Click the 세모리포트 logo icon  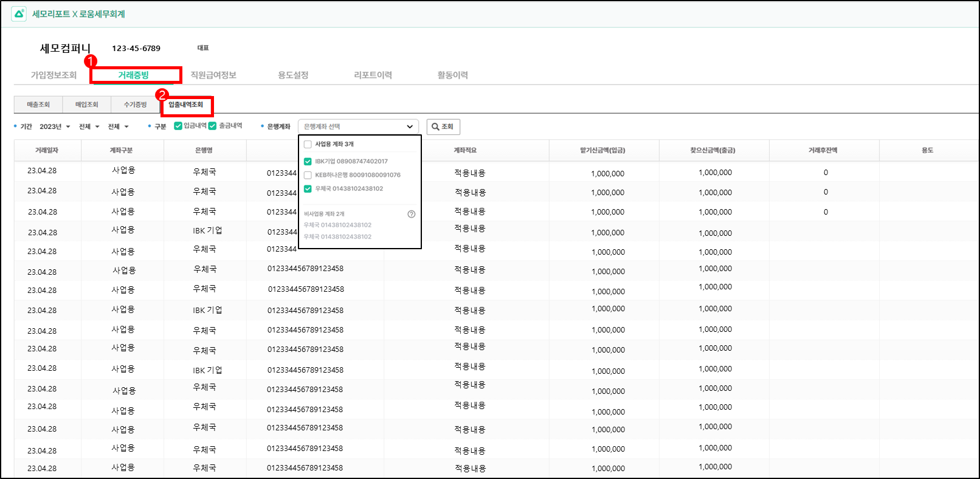point(19,13)
